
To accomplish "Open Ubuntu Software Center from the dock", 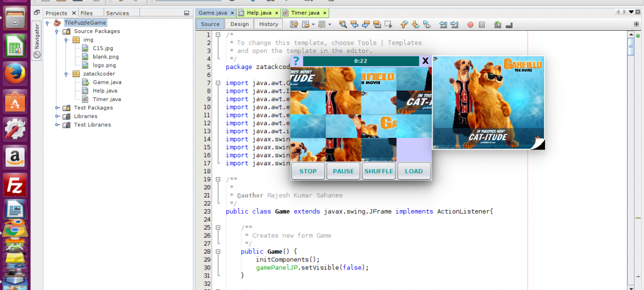I will pyautogui.click(x=15, y=101).
